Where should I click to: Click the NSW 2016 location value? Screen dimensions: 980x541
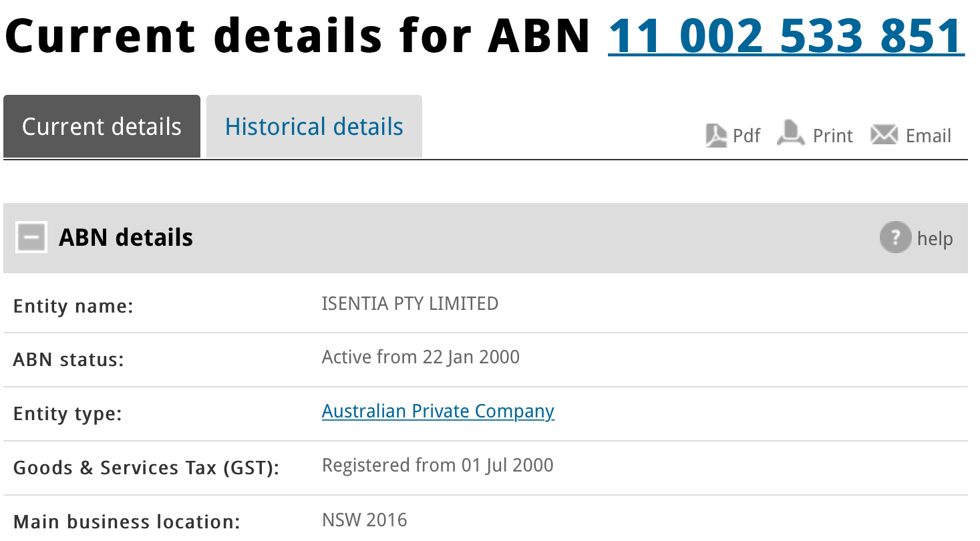pyautogui.click(x=365, y=520)
